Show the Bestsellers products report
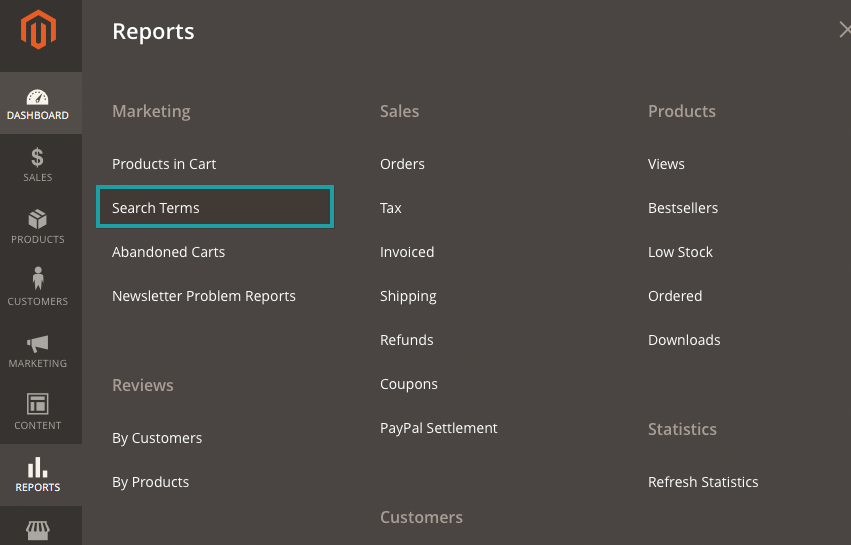The width and height of the screenshot is (851, 545). point(683,208)
